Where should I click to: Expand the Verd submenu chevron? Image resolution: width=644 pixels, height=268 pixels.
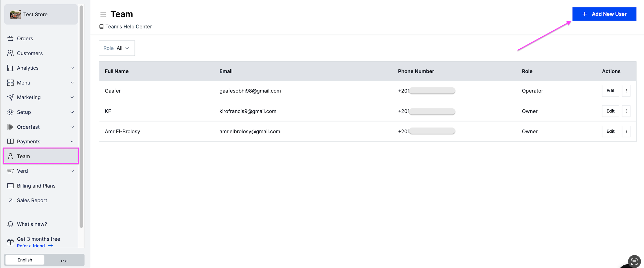click(72, 171)
